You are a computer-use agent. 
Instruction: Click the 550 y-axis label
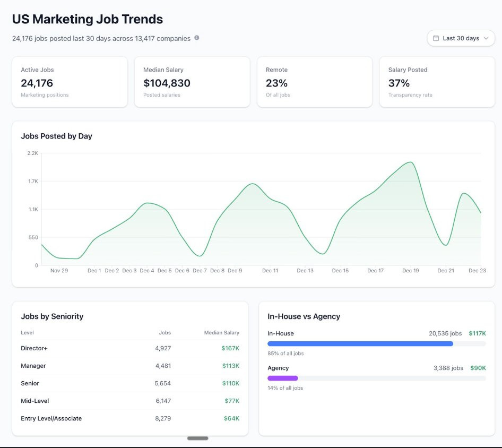click(x=33, y=237)
